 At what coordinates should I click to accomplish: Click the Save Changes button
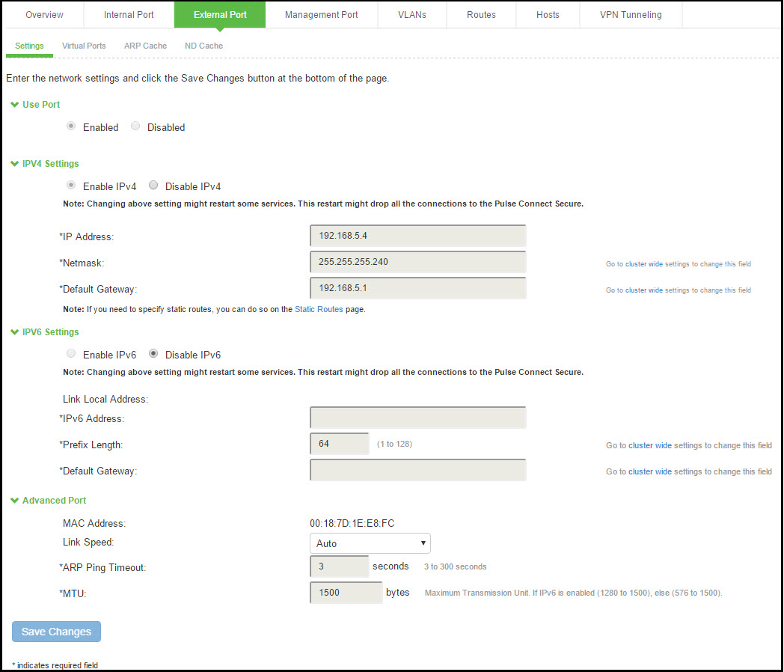(x=55, y=631)
